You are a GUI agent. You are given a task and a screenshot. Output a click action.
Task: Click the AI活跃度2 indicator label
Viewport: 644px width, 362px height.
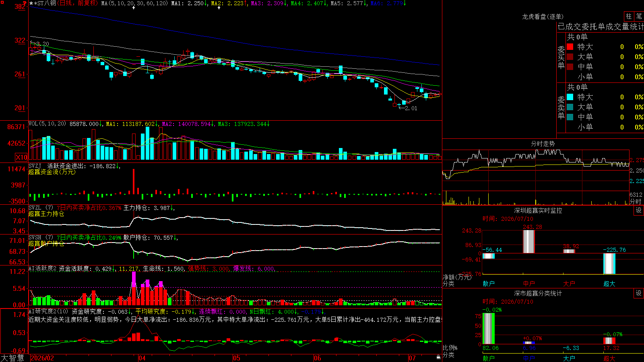click(43, 268)
